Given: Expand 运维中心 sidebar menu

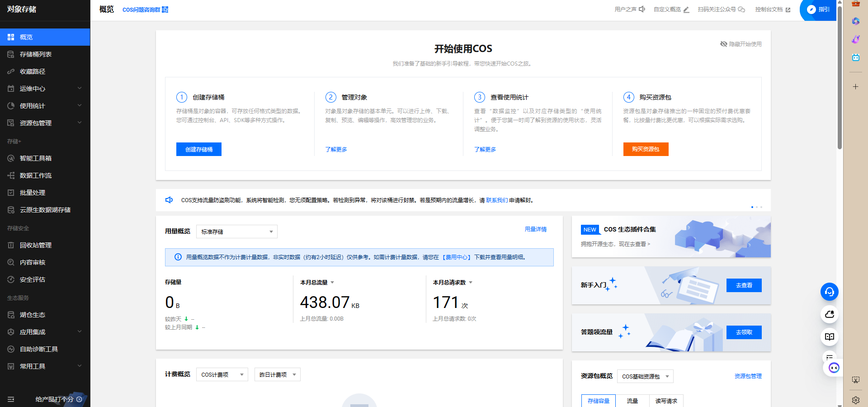Looking at the screenshot, I should (x=45, y=89).
